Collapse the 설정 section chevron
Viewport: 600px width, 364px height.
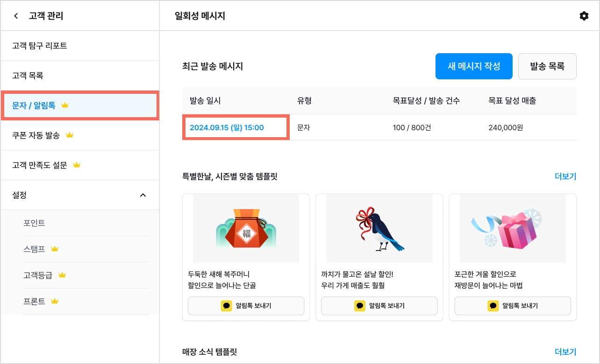[x=143, y=195]
